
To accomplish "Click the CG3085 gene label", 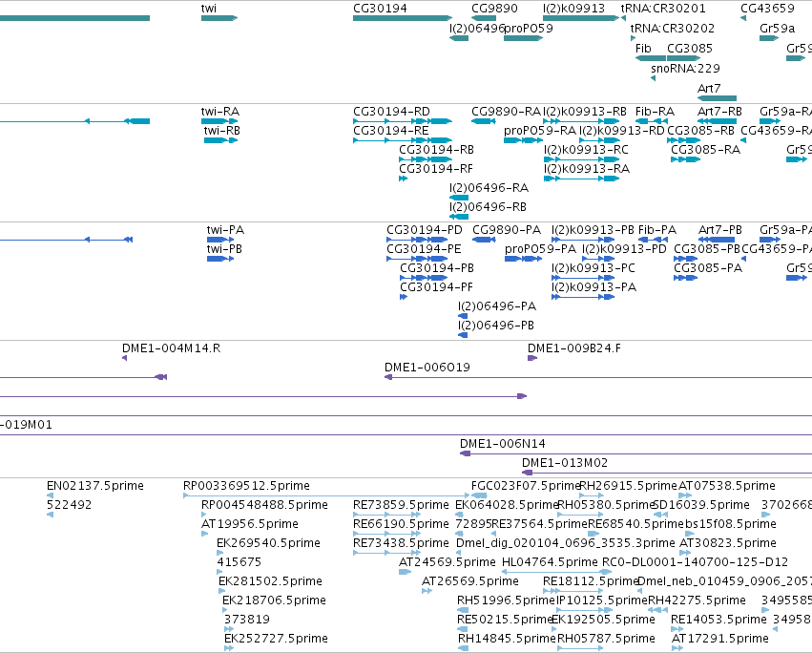I will (689, 48).
